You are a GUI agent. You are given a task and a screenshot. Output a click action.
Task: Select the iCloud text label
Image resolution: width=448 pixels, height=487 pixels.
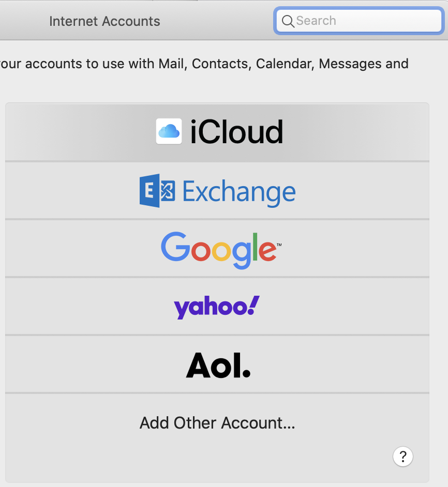click(x=236, y=132)
